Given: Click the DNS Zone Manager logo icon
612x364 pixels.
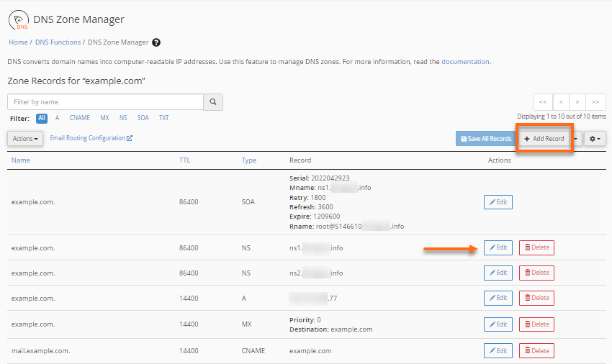Looking at the screenshot, I should (18, 19).
